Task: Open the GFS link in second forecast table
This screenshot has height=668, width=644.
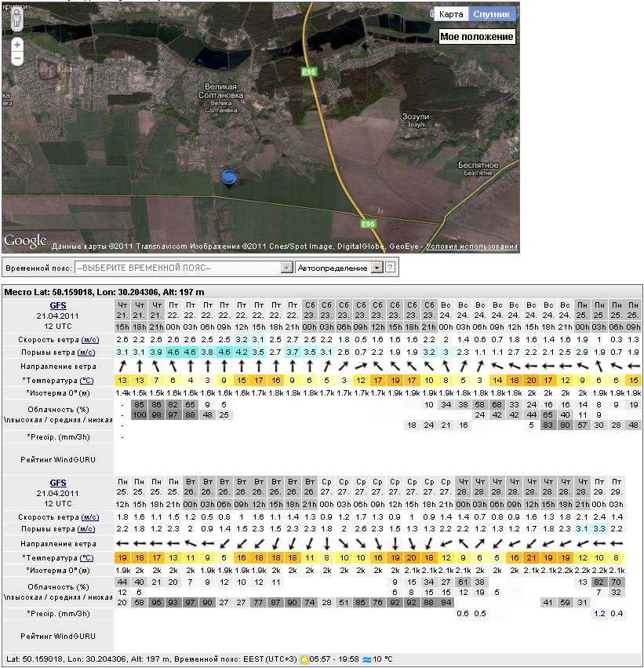Action: pyautogui.click(x=58, y=483)
